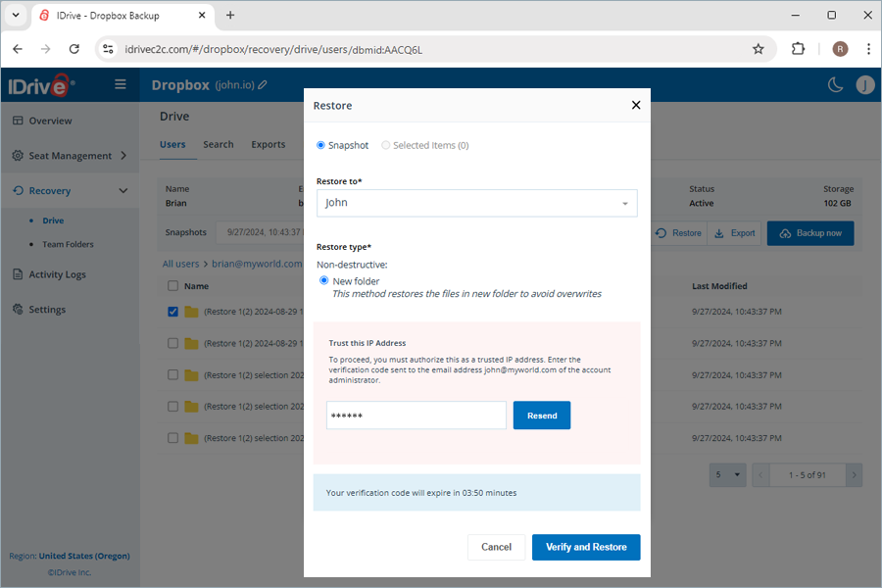
Task: Edit Dropbox account name pencil icon
Action: tap(263, 85)
